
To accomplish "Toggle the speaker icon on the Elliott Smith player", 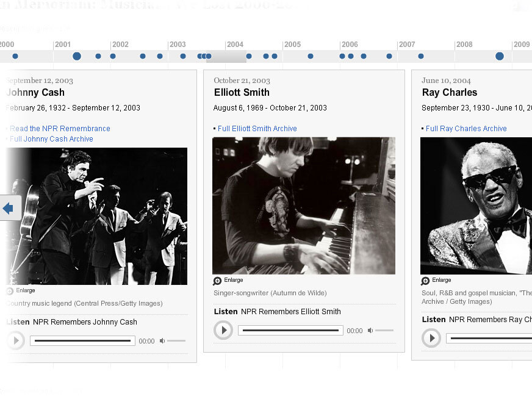I will pos(370,329).
